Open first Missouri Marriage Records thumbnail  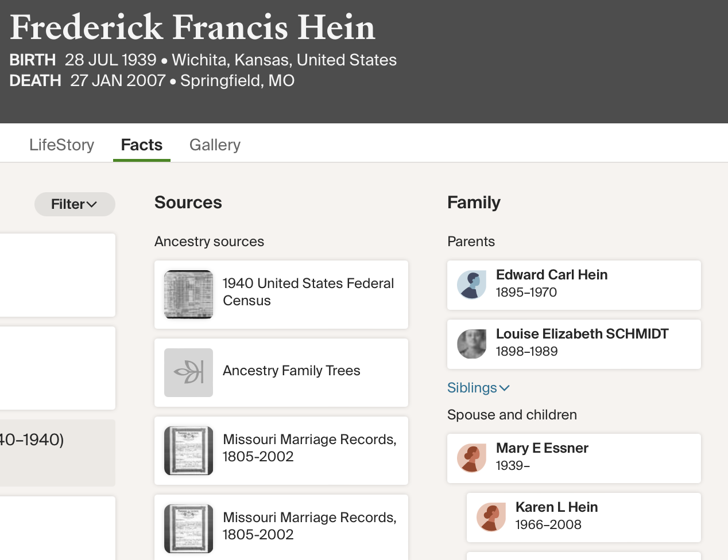tap(188, 450)
